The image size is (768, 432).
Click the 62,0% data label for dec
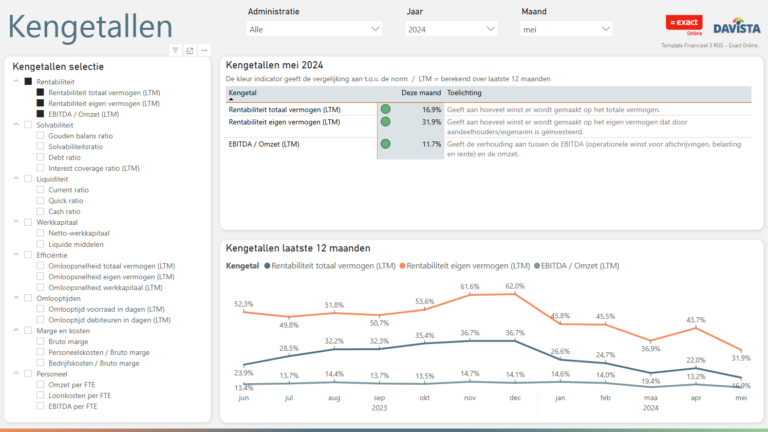point(515,286)
